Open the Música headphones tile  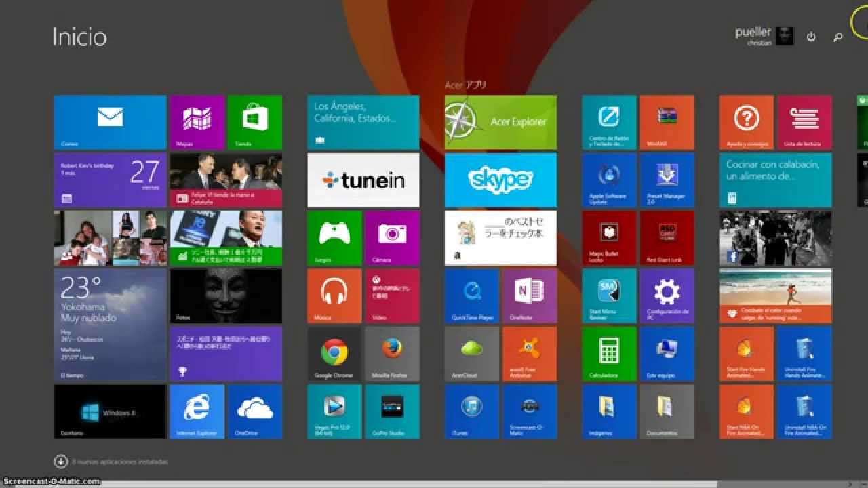coord(334,296)
